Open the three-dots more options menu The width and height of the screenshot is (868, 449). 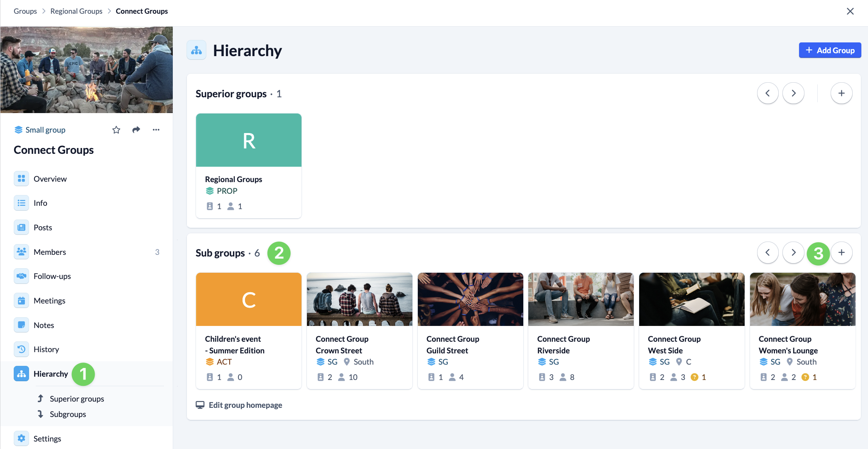[x=156, y=130]
